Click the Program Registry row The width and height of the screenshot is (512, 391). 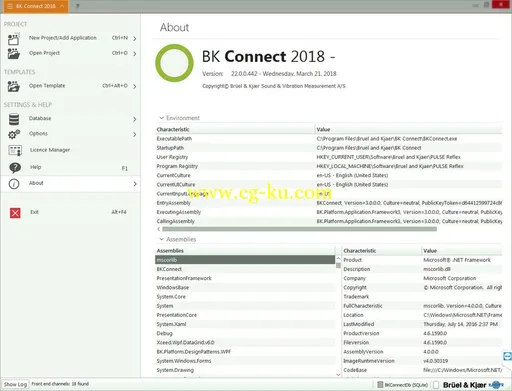click(329, 166)
